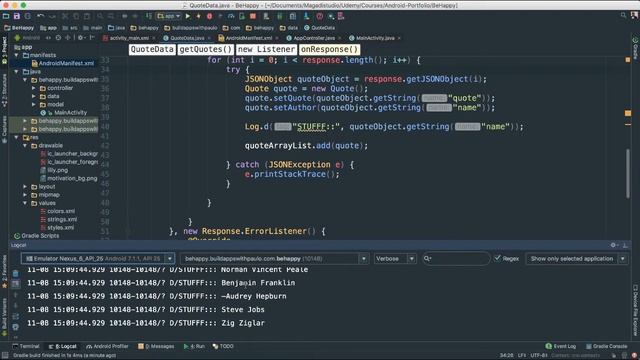Expand the layout folder arrow
Screen dimensions: 640x360
coord(25,187)
